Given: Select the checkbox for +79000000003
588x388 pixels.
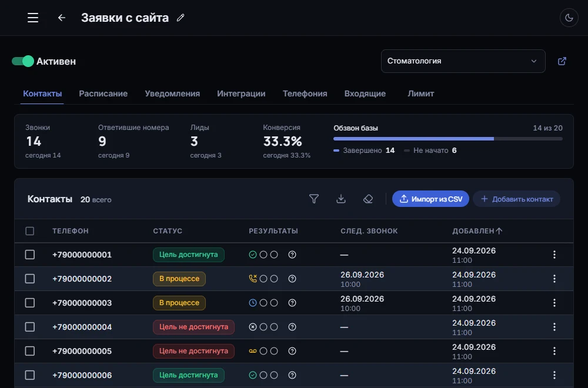Looking at the screenshot, I should [29, 303].
